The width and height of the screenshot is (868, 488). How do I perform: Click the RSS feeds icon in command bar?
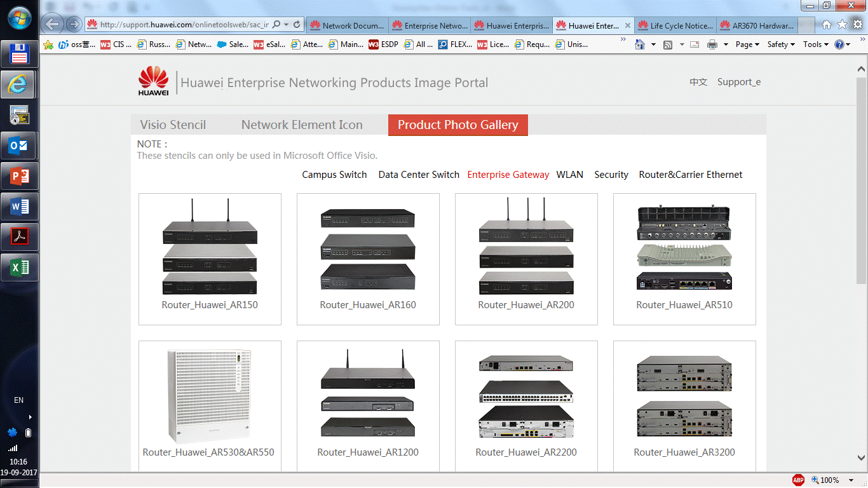tap(668, 44)
